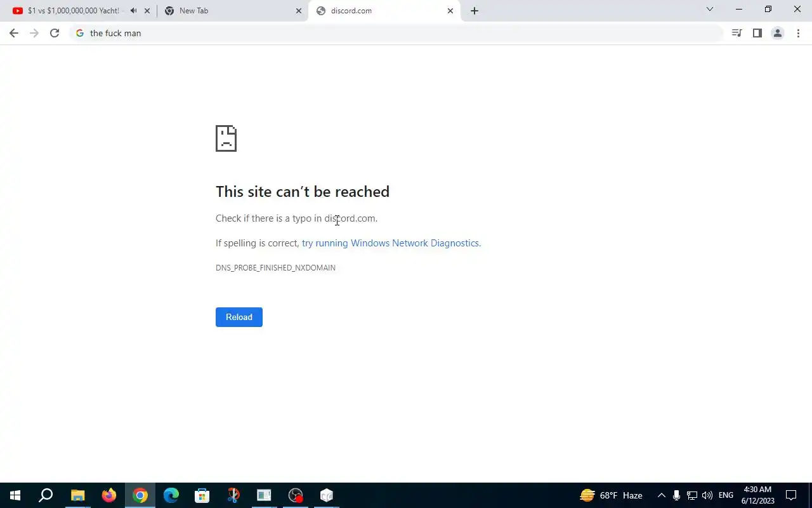Screen dimensions: 812x508
Task: Toggle the ENG input language indicator
Action: pyautogui.click(x=726, y=495)
